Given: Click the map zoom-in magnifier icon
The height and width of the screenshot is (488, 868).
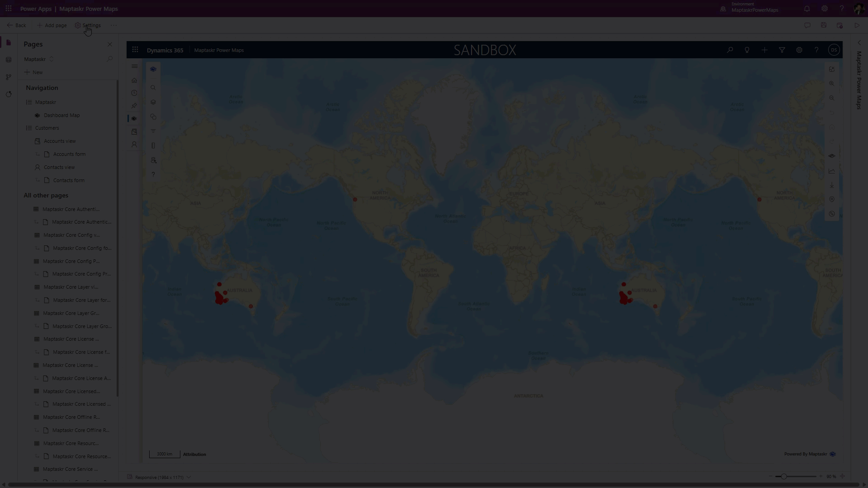Looking at the screenshot, I should pos(832,84).
